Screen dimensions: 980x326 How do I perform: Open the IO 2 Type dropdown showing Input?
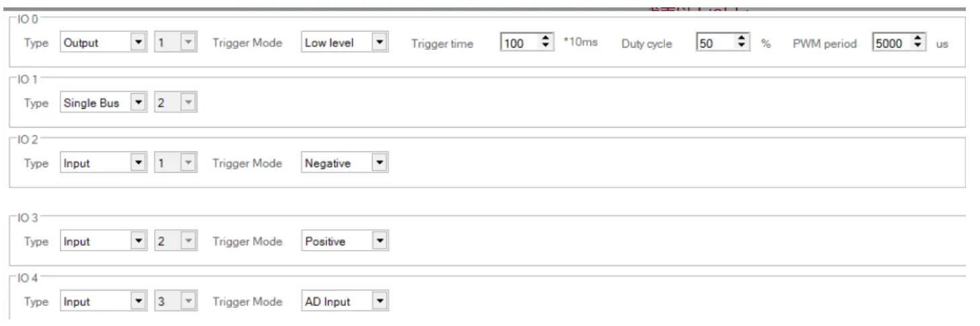pyautogui.click(x=104, y=163)
